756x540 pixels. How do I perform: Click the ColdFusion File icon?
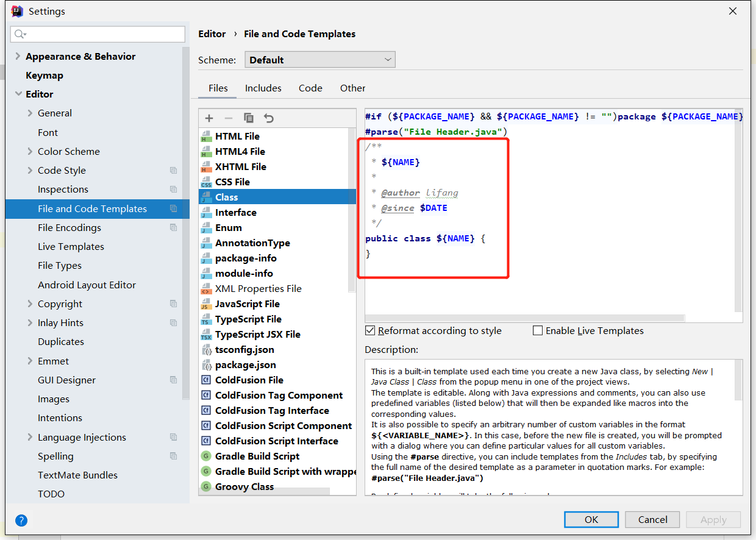click(206, 380)
